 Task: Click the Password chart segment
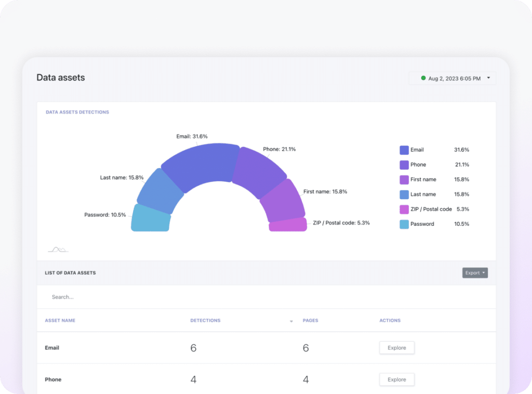pos(151,219)
